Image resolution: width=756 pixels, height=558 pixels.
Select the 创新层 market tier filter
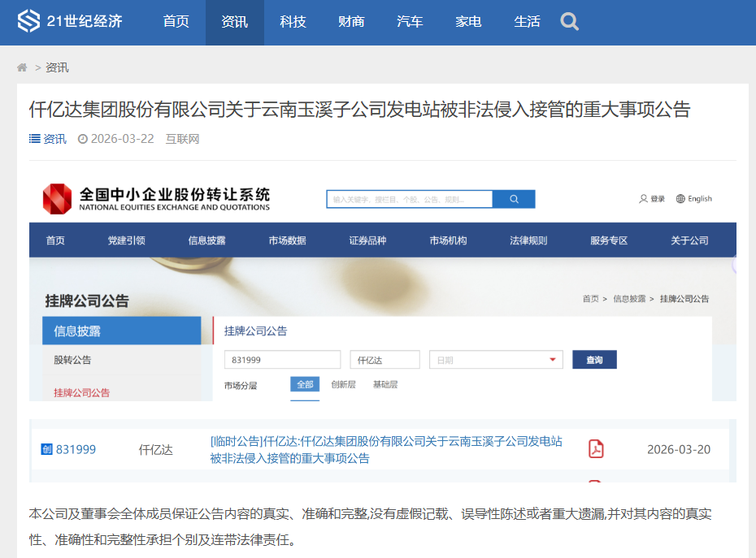click(343, 384)
